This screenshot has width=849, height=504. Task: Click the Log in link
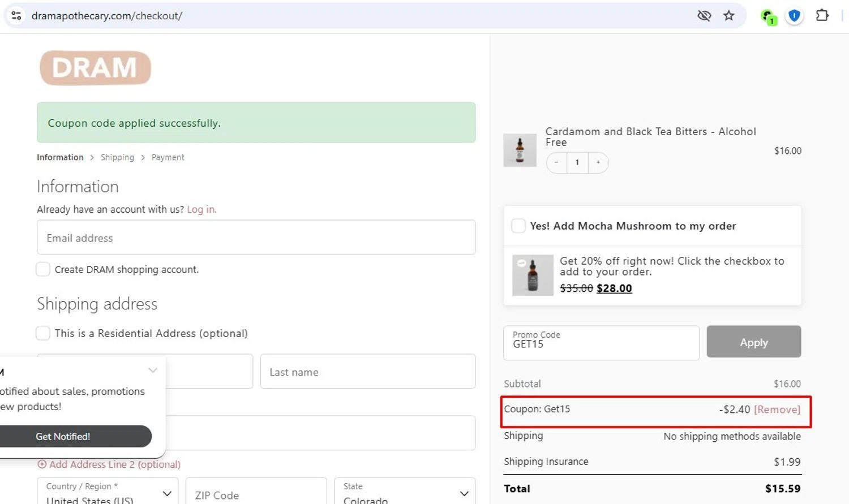tap(201, 209)
